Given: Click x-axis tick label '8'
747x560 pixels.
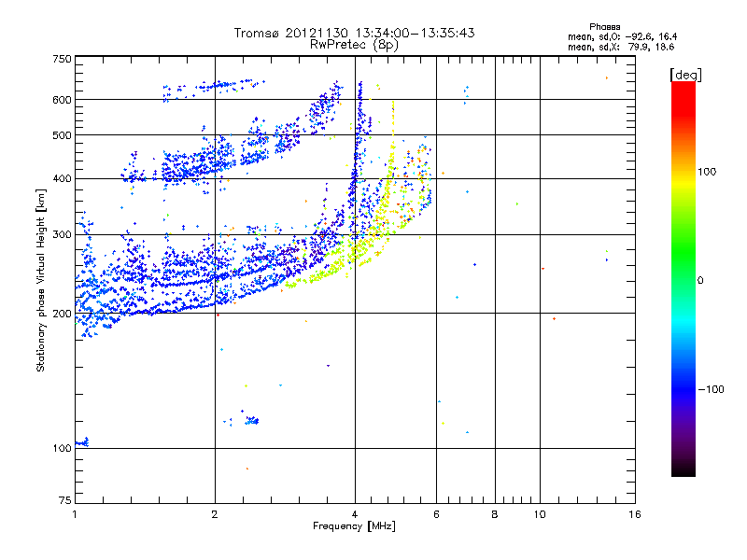Looking at the screenshot, I should 495,514.
